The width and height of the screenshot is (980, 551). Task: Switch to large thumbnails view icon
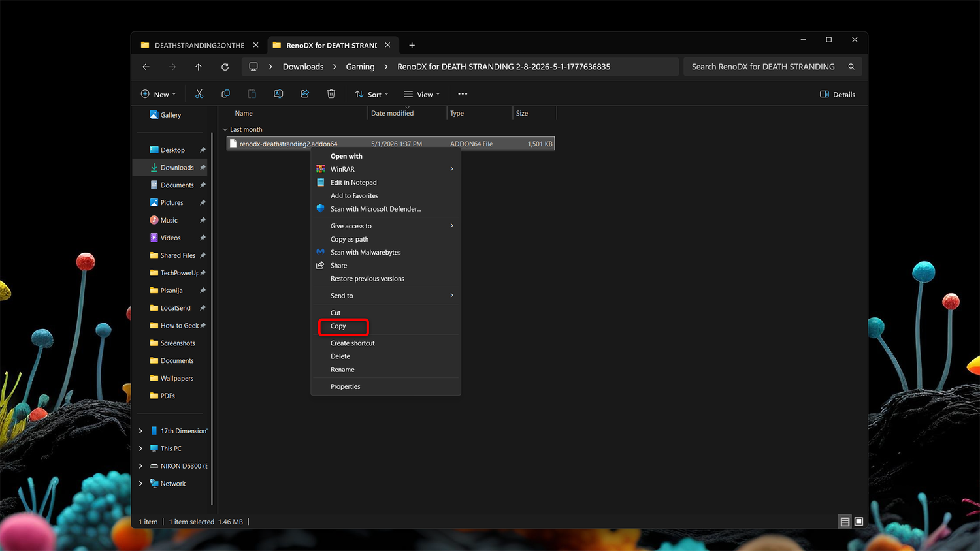[858, 522]
